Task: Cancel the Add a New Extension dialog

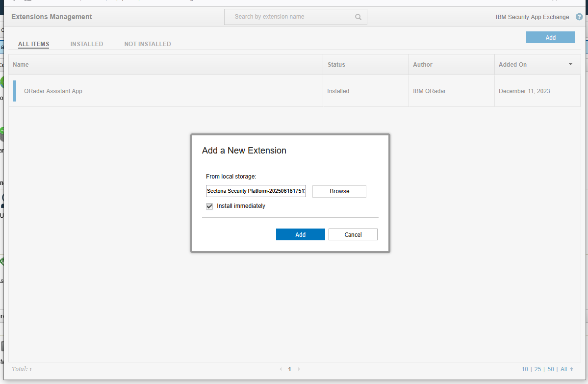Action: [x=353, y=234]
